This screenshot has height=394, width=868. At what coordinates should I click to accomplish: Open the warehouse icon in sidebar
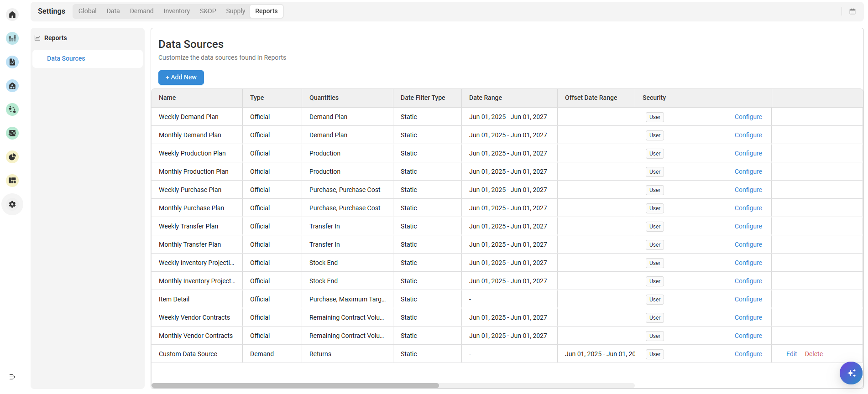click(12, 86)
